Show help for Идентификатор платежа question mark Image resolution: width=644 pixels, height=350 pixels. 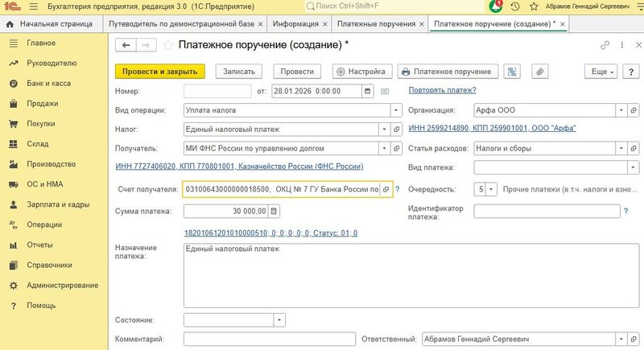(x=625, y=211)
